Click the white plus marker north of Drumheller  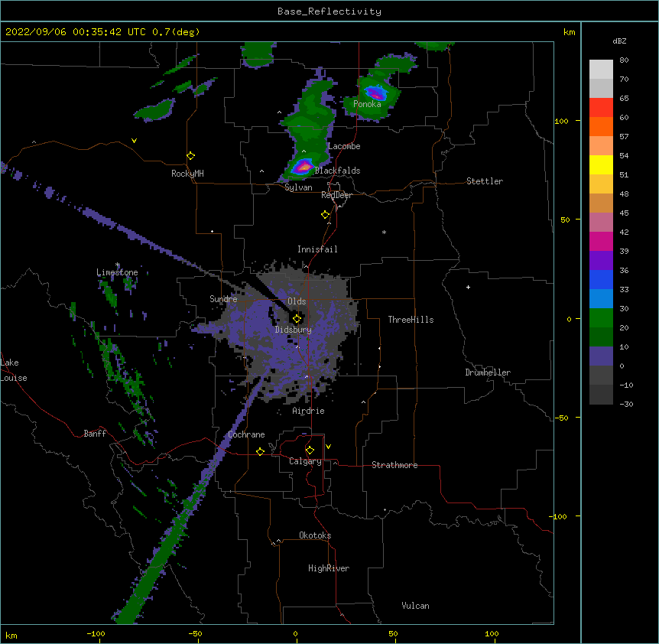(468, 287)
